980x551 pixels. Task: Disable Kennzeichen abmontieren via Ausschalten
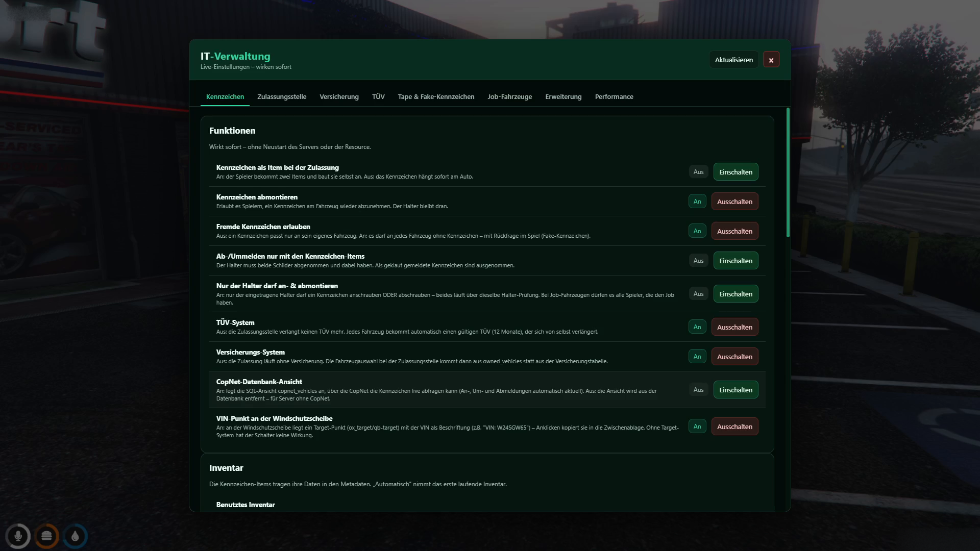click(734, 202)
